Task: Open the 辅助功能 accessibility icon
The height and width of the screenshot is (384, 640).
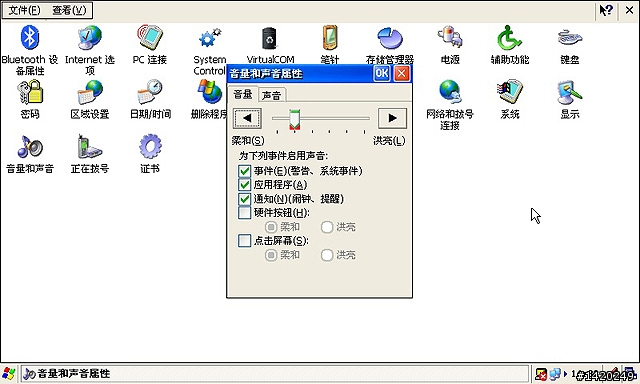Action: pos(509,38)
